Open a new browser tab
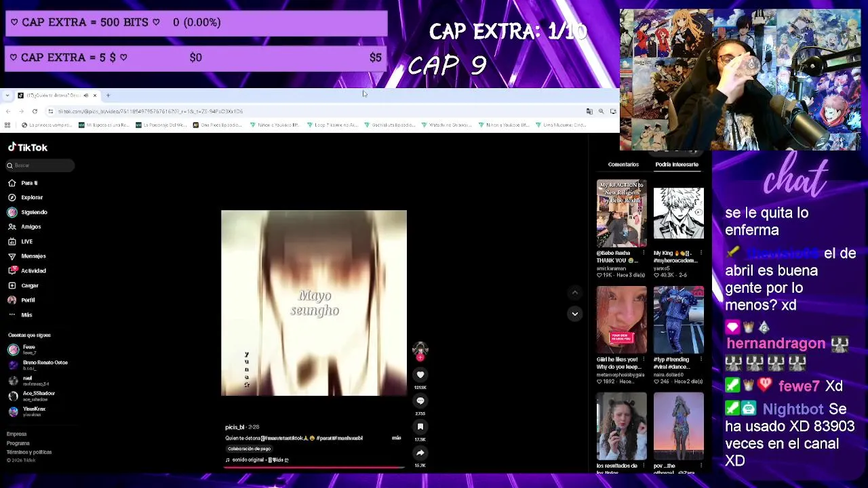This screenshot has height=488, width=868. [108, 96]
